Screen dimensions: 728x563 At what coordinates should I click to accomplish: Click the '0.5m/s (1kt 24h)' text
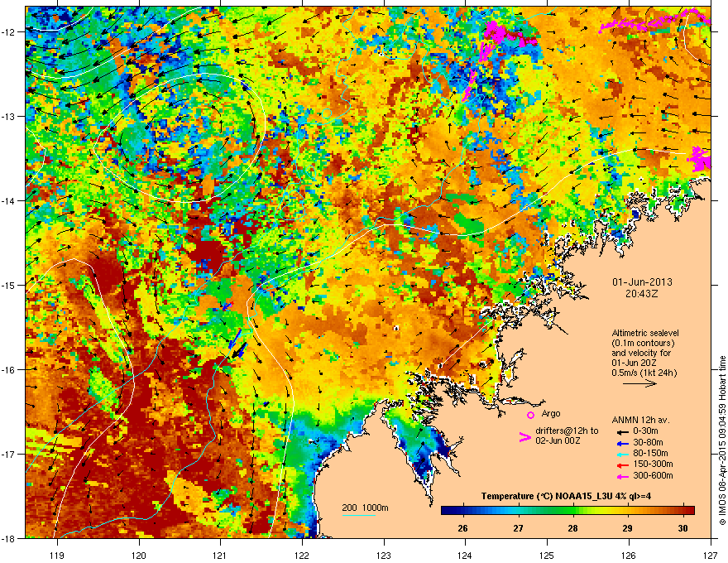(644, 373)
